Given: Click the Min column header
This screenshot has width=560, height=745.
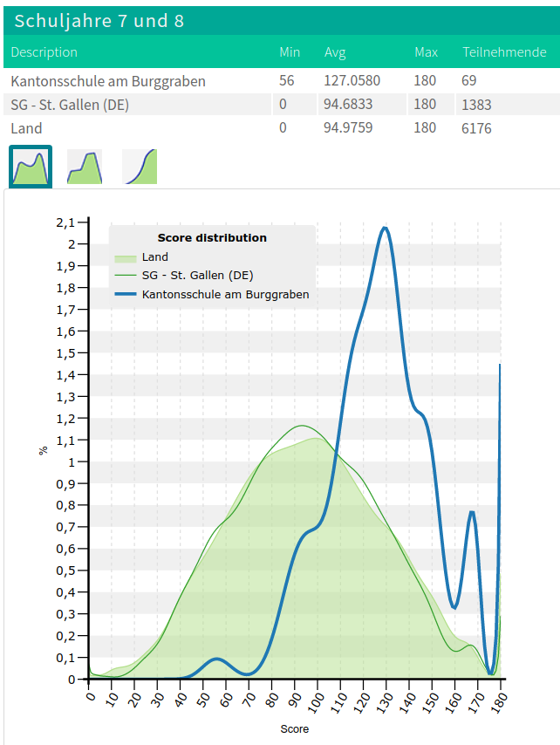Looking at the screenshot, I should 290,52.
